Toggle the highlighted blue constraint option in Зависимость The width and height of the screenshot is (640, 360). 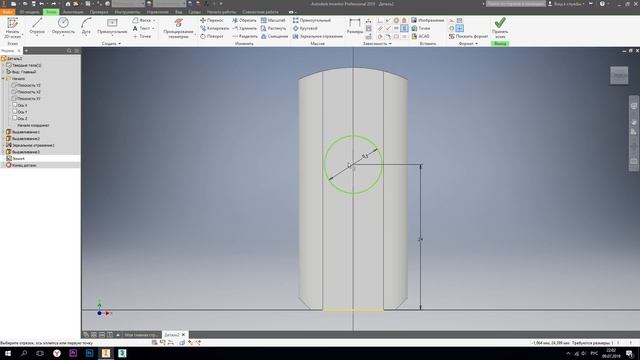pos(404,28)
